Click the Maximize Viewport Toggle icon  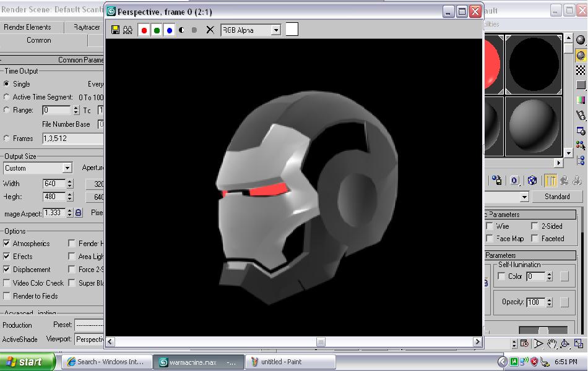[578, 343]
